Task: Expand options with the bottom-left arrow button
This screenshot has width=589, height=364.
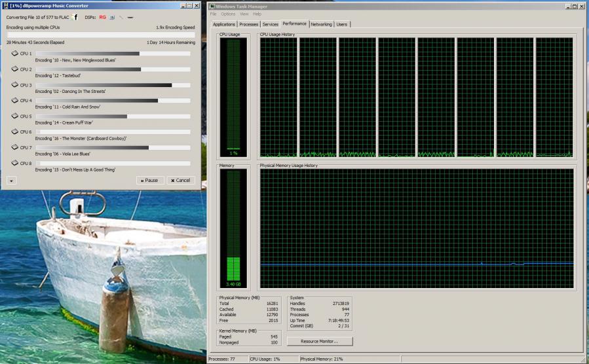Action: 12,180
